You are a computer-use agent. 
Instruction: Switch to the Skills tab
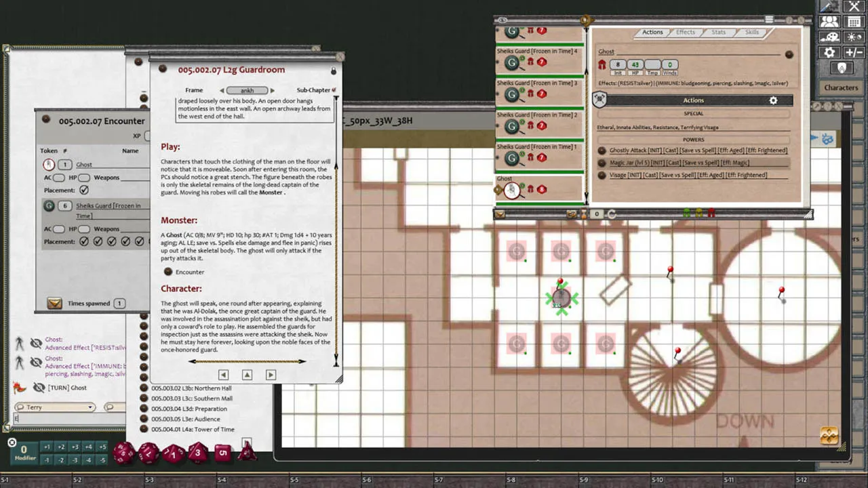coord(751,33)
